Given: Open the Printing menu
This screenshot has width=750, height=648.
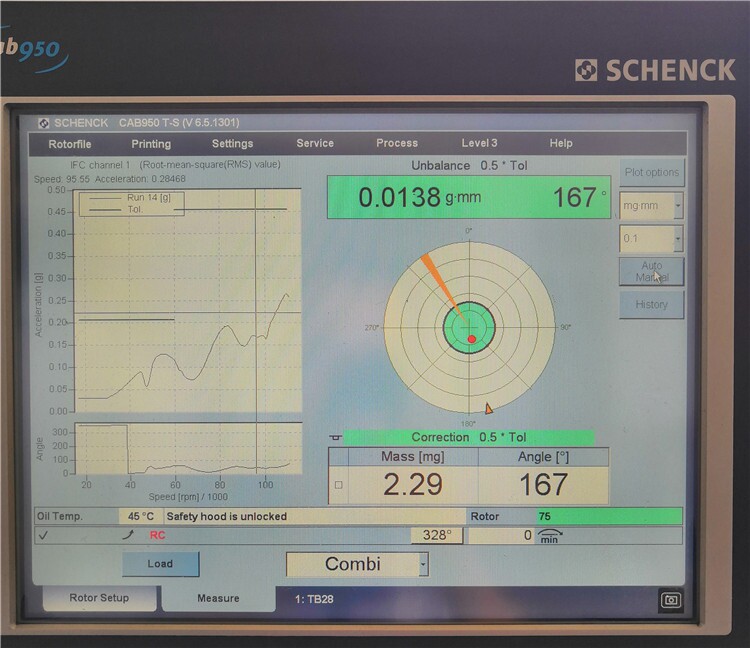Looking at the screenshot, I should tap(151, 144).
